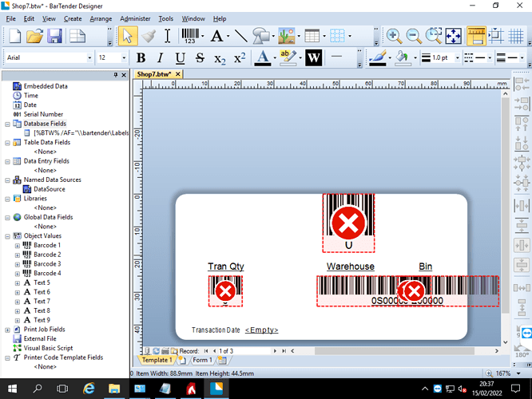
Task: Go to next record arrow
Action: tap(275, 351)
